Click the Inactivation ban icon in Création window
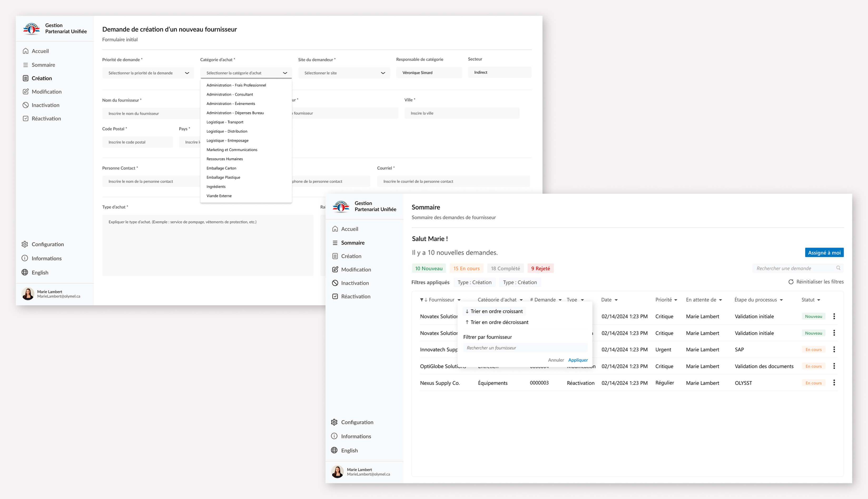Image resolution: width=868 pixels, height=499 pixels. point(25,105)
